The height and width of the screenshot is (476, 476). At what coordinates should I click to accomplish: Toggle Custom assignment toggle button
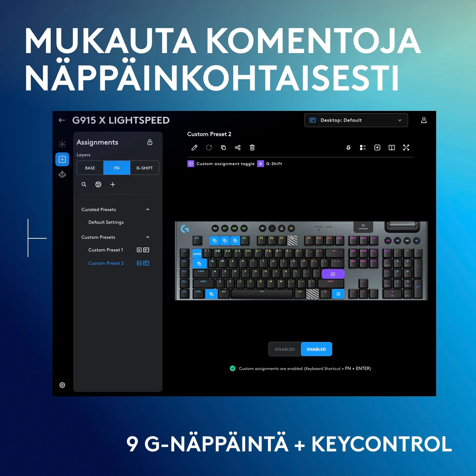pyautogui.click(x=190, y=163)
